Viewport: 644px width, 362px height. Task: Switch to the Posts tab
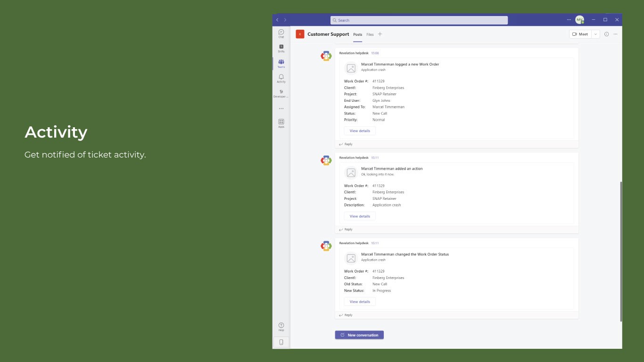[358, 34]
